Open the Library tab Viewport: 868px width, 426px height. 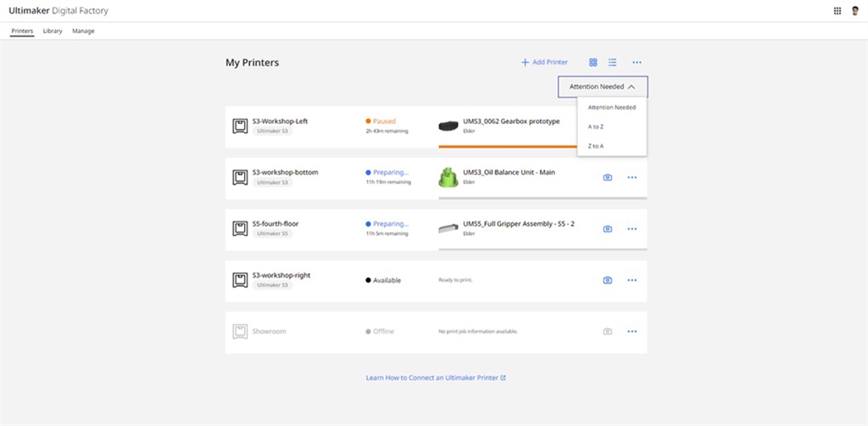click(53, 31)
